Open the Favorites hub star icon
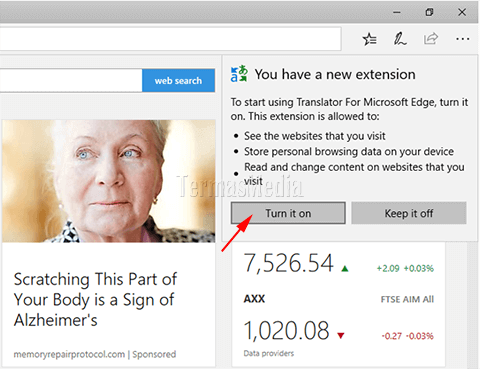The width and height of the screenshot is (480, 369). tap(370, 39)
